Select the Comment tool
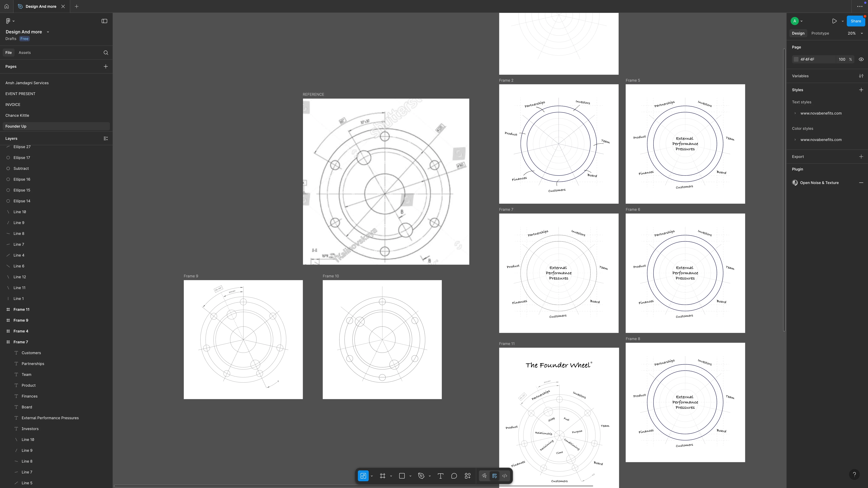This screenshot has height=488, width=868. tap(454, 476)
